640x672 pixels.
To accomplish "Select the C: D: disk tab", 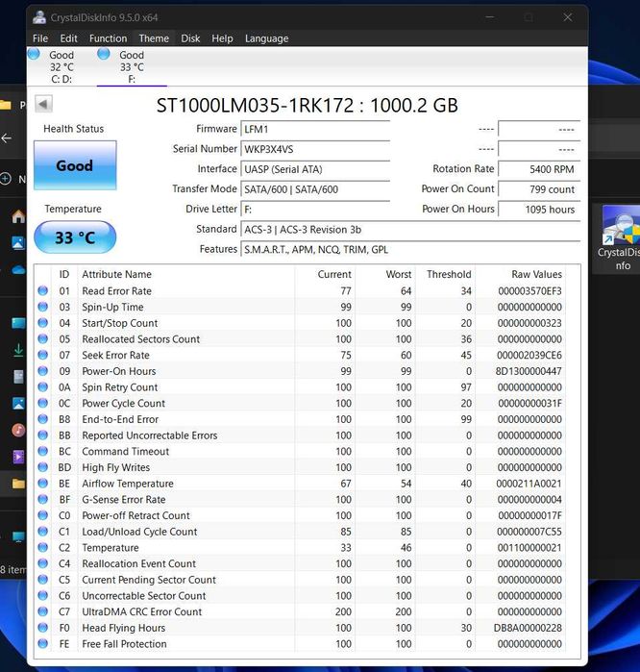I will point(62,67).
